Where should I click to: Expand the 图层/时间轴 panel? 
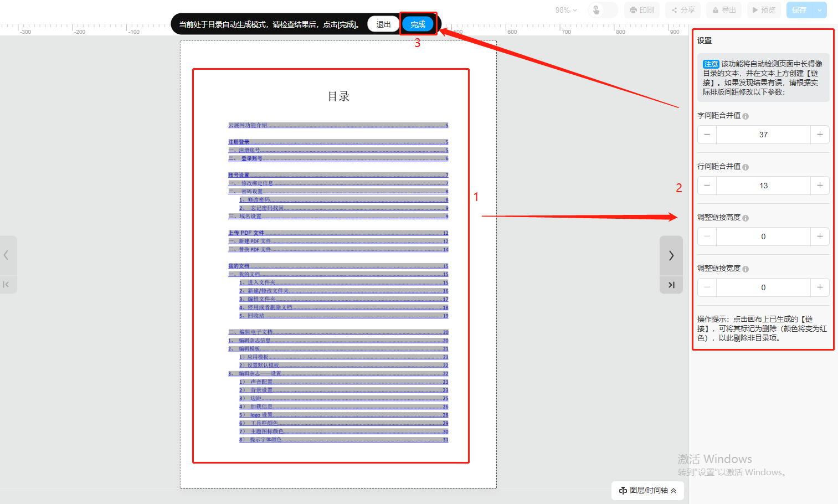[x=647, y=490]
